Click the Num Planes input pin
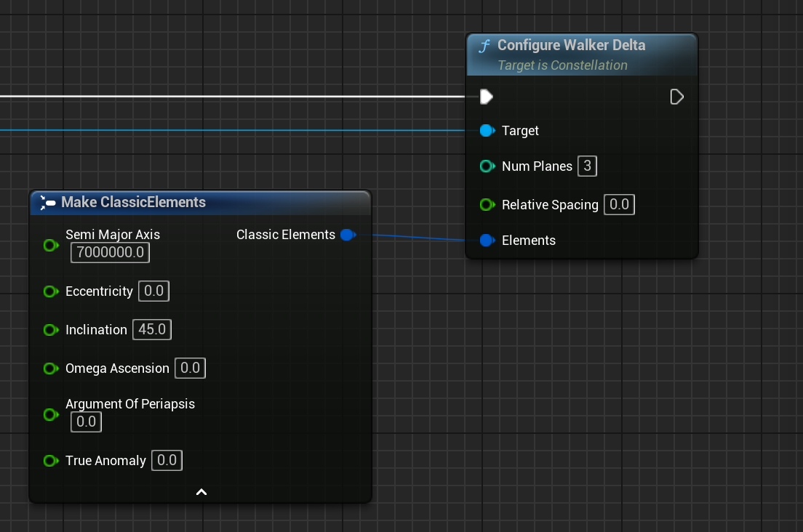Screen dimensions: 803x532 (x=487, y=166)
